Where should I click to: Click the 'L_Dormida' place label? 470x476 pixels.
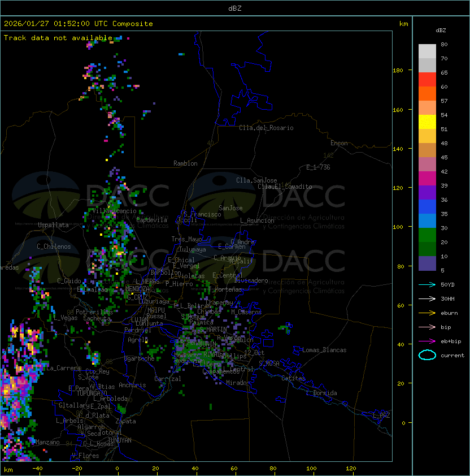(x=321, y=393)
